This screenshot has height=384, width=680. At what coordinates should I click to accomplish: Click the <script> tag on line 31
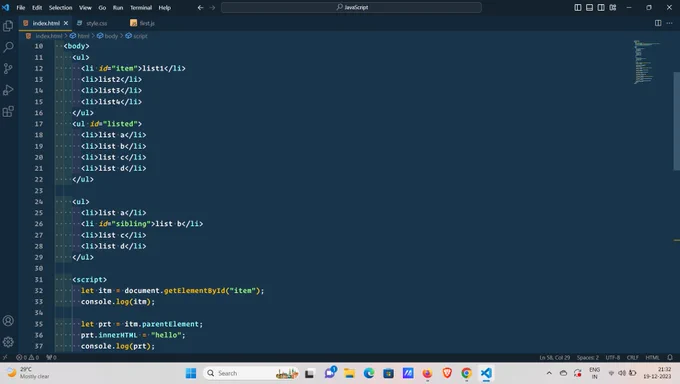[x=89, y=279]
